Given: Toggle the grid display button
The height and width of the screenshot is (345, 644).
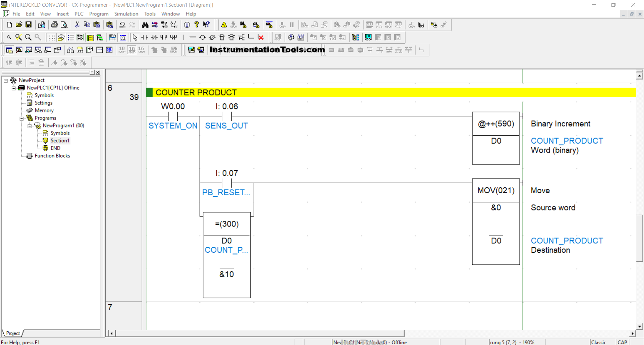Looking at the screenshot, I should point(51,37).
